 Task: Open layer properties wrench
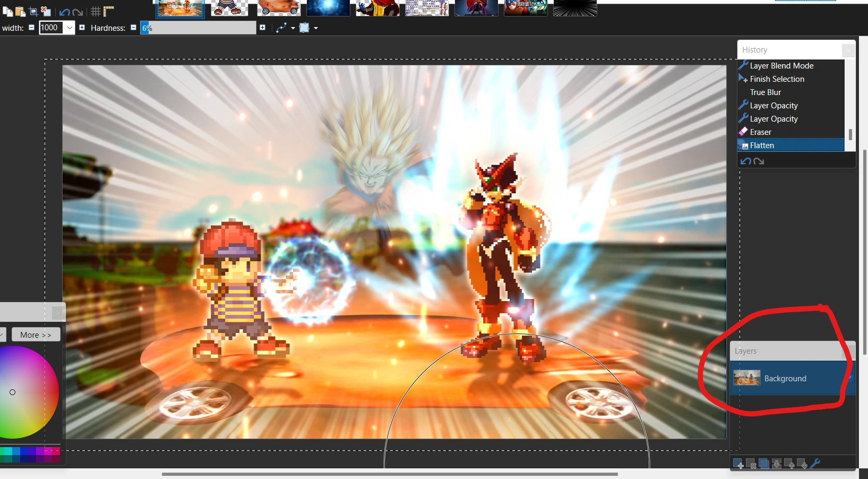(815, 464)
